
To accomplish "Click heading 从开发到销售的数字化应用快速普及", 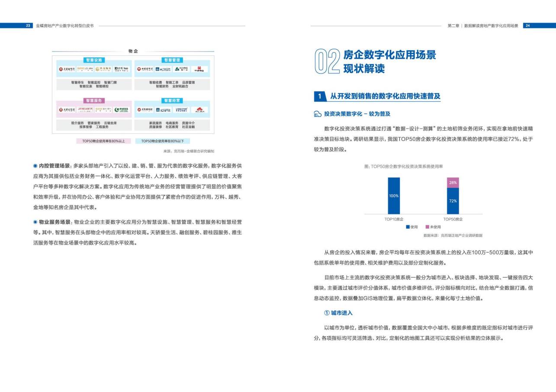I will [x=386, y=96].
